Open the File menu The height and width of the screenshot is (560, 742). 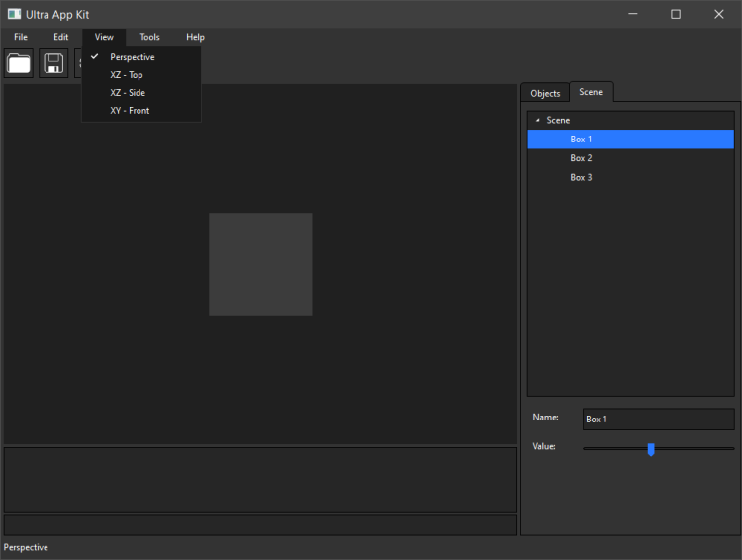[21, 37]
